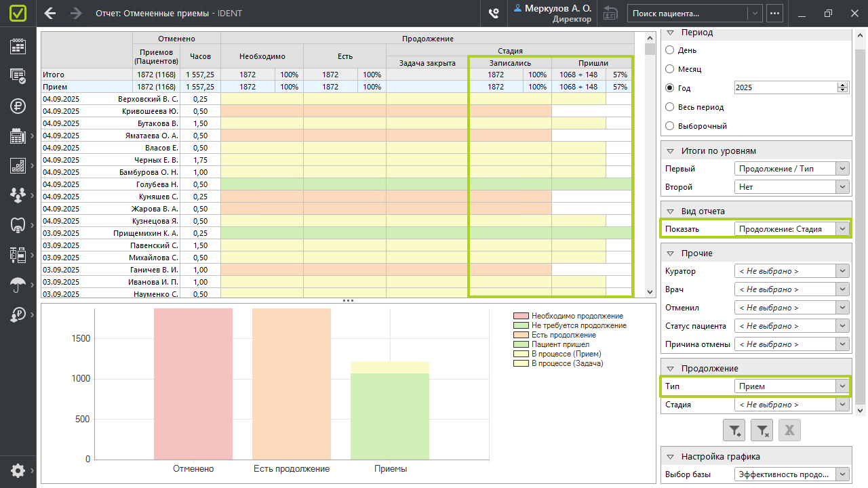The image size is (868, 488).
Task: Open the tooth icon section in sidebar
Action: pyautogui.click(x=18, y=224)
